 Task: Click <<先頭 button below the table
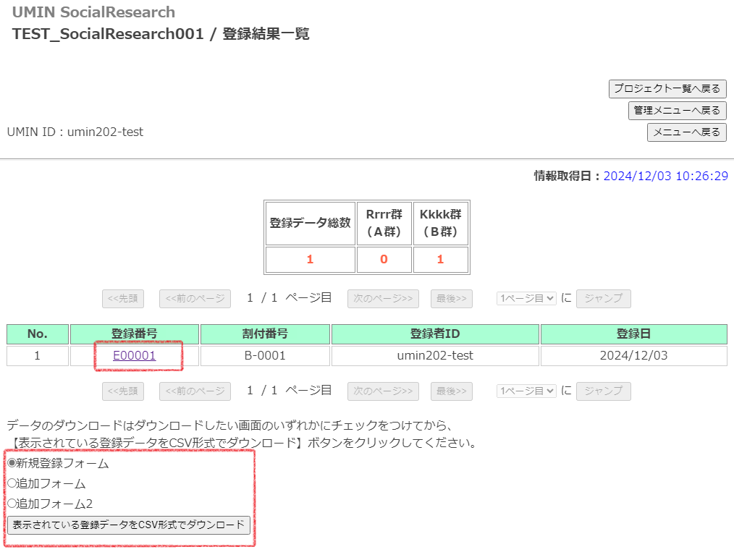(x=122, y=391)
